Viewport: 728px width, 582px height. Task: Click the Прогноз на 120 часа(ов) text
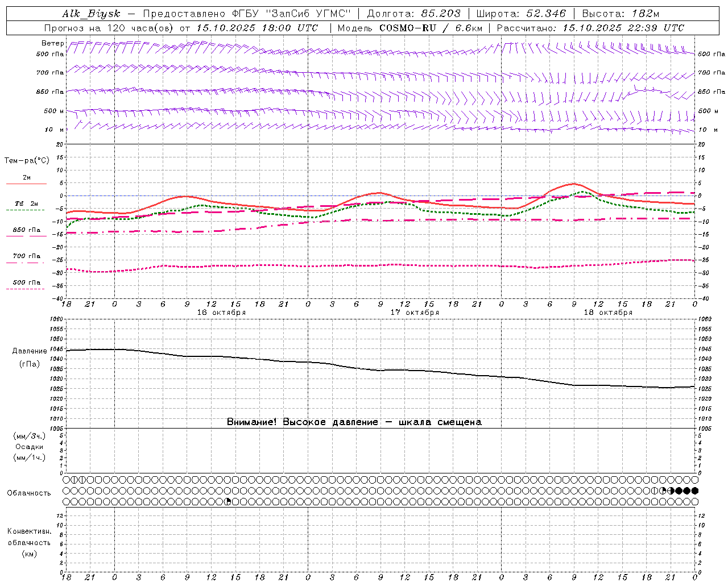click(109, 28)
